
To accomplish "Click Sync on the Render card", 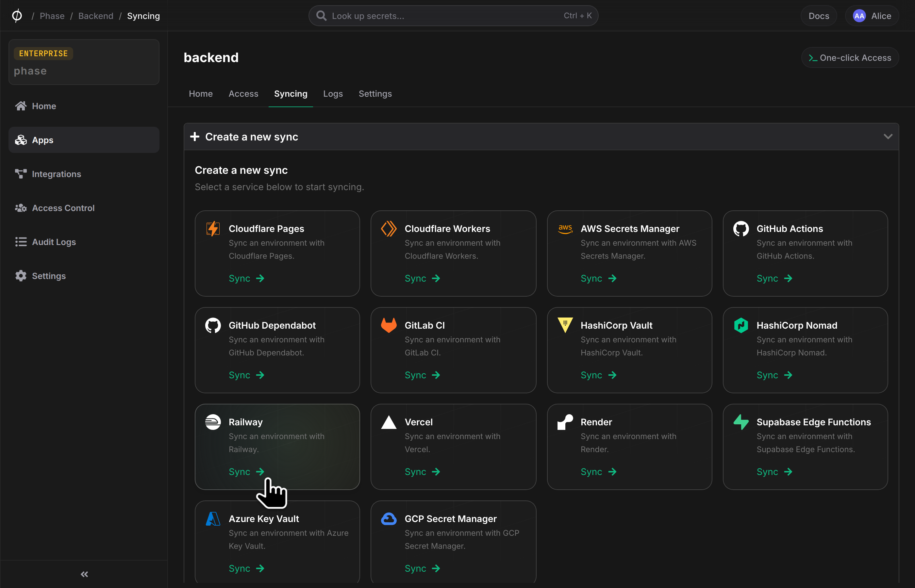I will coord(598,472).
